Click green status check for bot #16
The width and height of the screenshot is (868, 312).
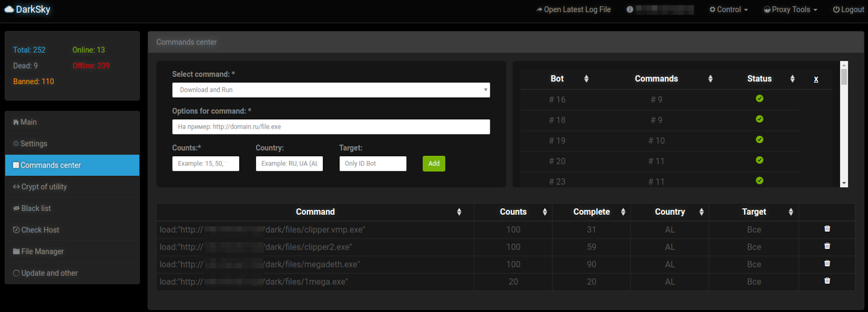point(759,99)
